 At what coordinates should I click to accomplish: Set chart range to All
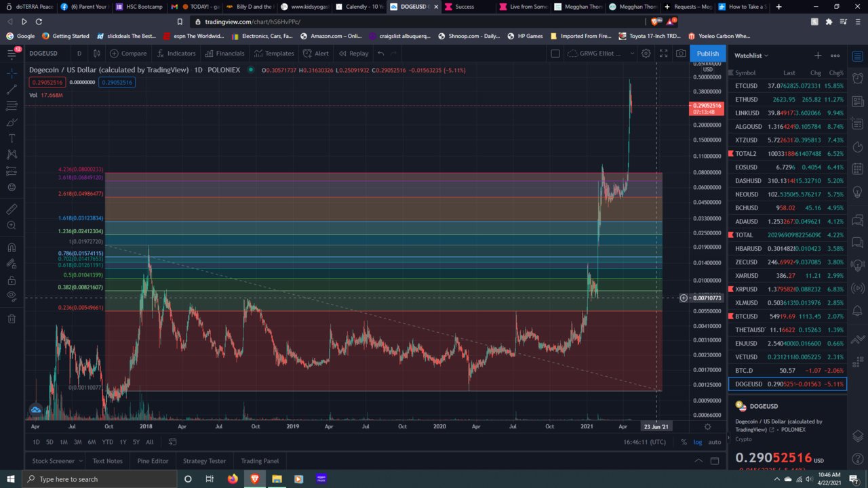pyautogui.click(x=149, y=442)
